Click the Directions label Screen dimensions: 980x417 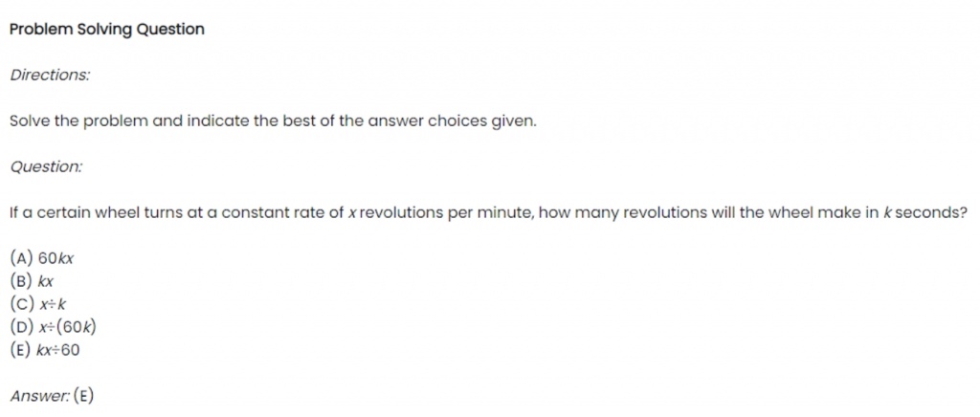pyautogui.click(x=50, y=75)
